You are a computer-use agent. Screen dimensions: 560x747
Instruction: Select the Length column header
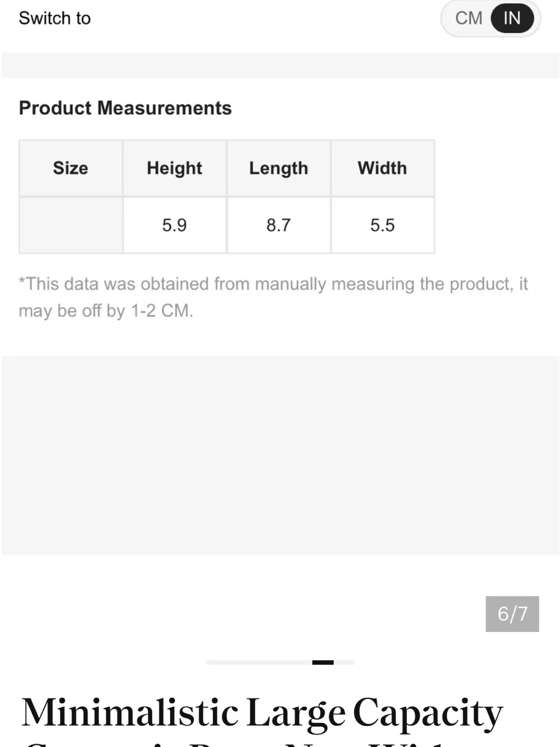tap(279, 168)
